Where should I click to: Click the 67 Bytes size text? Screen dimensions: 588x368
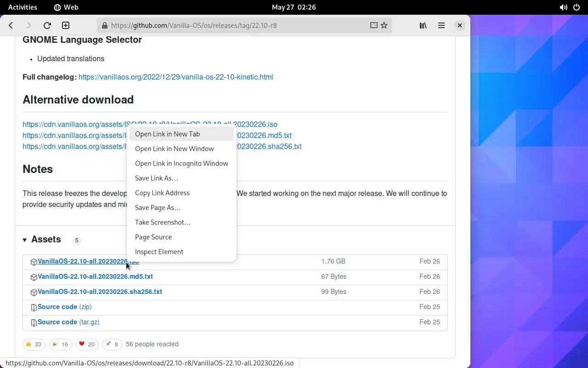point(334,276)
